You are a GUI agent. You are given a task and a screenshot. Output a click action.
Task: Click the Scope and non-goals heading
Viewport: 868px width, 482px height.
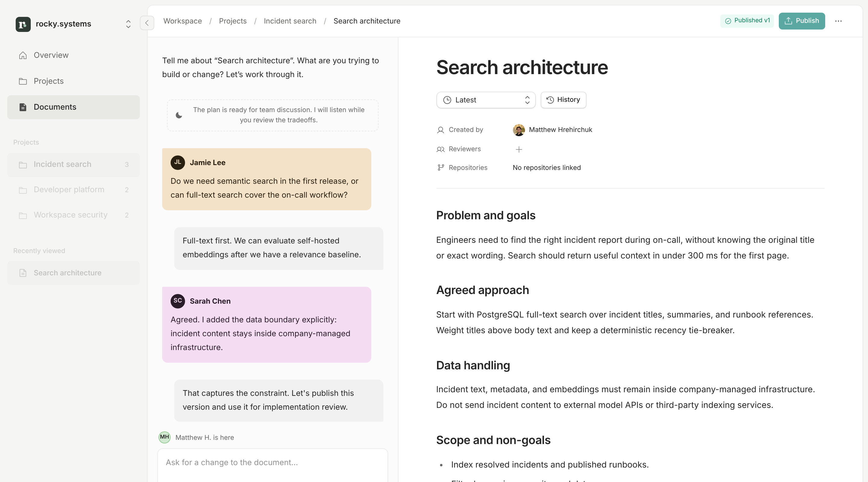click(493, 440)
